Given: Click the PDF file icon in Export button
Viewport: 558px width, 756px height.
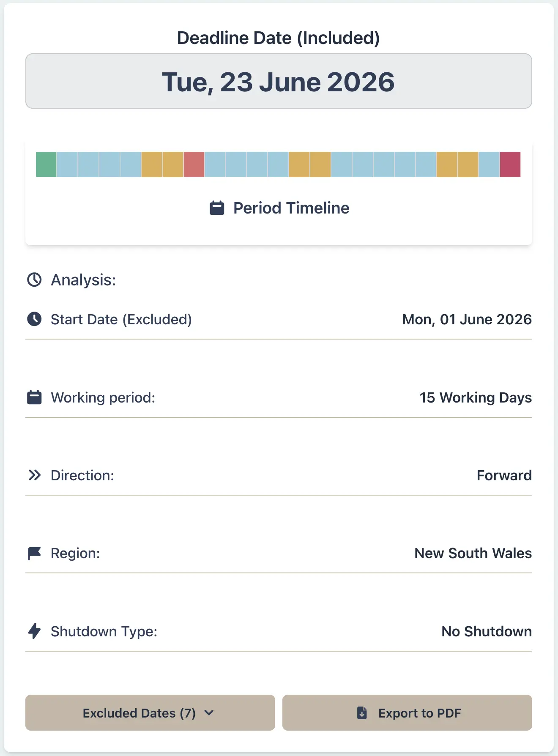Looking at the screenshot, I should coord(362,713).
